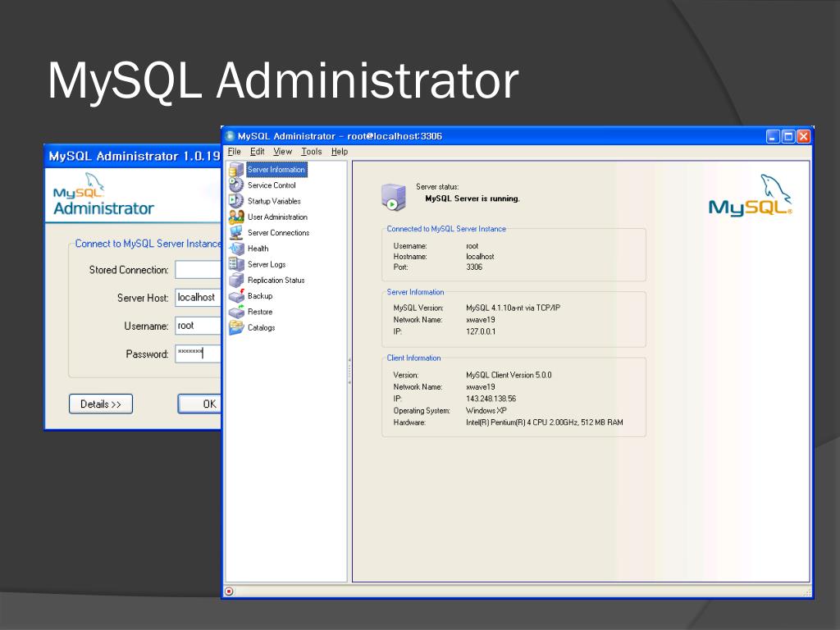Image resolution: width=840 pixels, height=630 pixels.
Task: Select the Server Information sidebar icon
Action: tap(236, 170)
